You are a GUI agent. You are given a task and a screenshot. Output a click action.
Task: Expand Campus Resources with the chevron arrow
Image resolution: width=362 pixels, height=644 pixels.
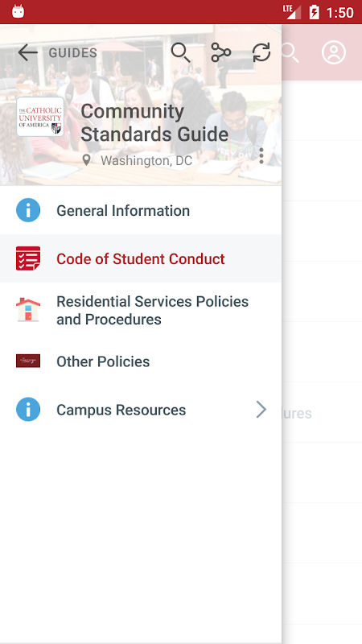[x=261, y=410]
